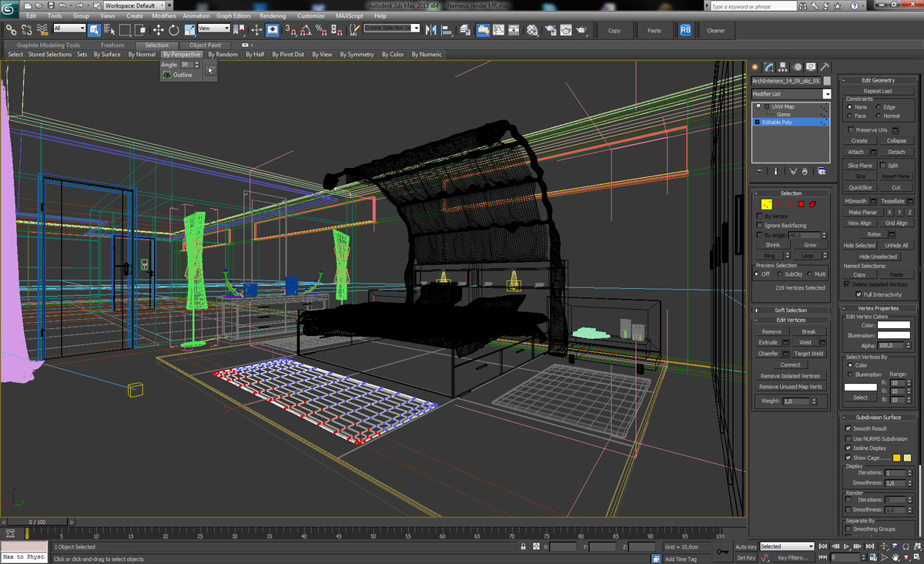Expand the Soft Selection rollout

point(790,311)
